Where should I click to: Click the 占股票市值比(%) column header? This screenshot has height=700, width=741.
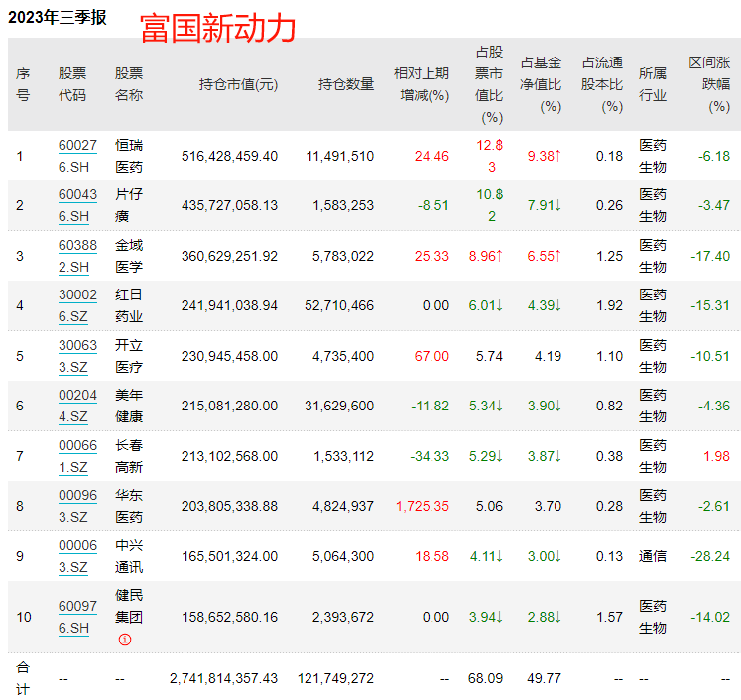489,84
